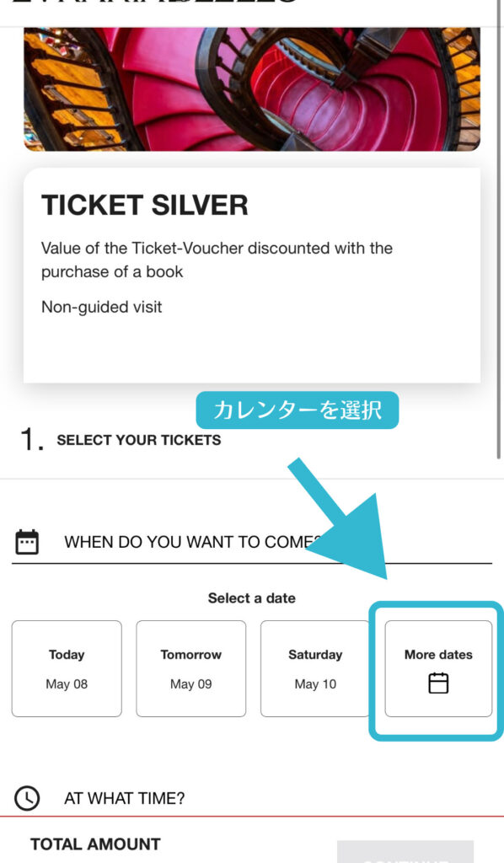Click the red spiral staircase banner image

[x=252, y=89]
